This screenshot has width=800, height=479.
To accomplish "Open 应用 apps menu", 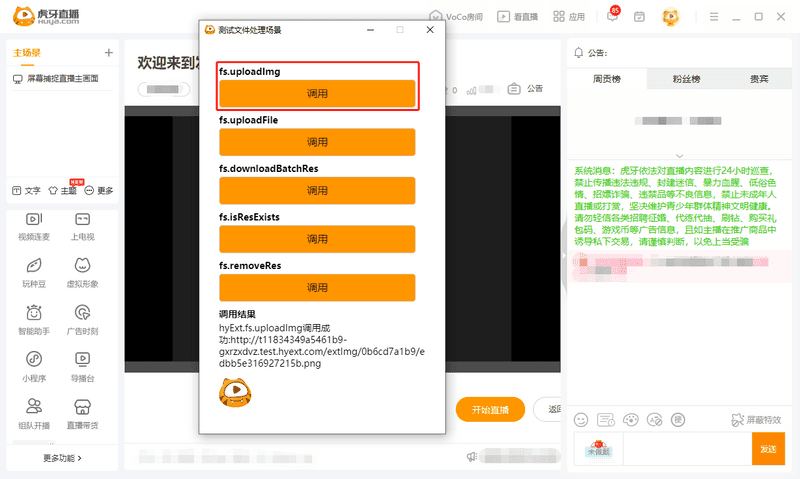I will [569, 16].
